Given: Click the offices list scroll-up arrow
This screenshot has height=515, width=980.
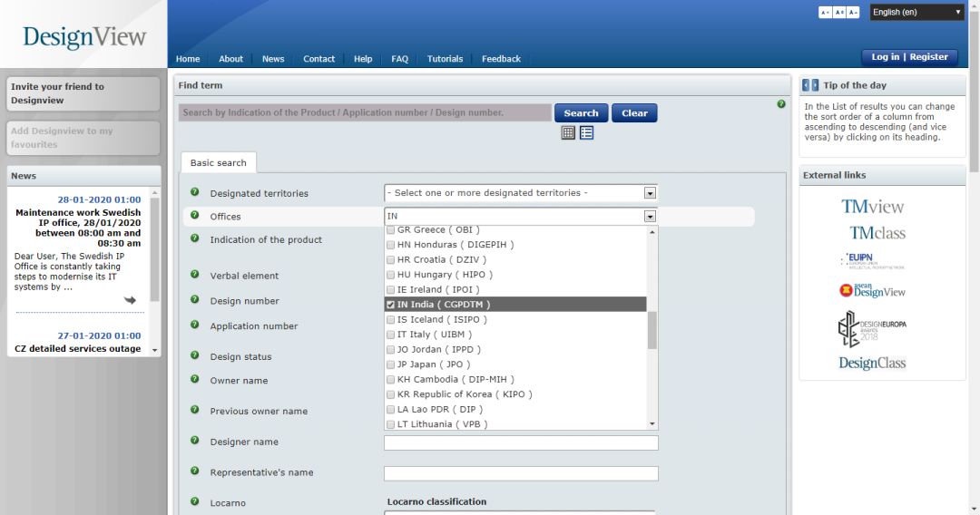Looking at the screenshot, I should pos(652,232).
